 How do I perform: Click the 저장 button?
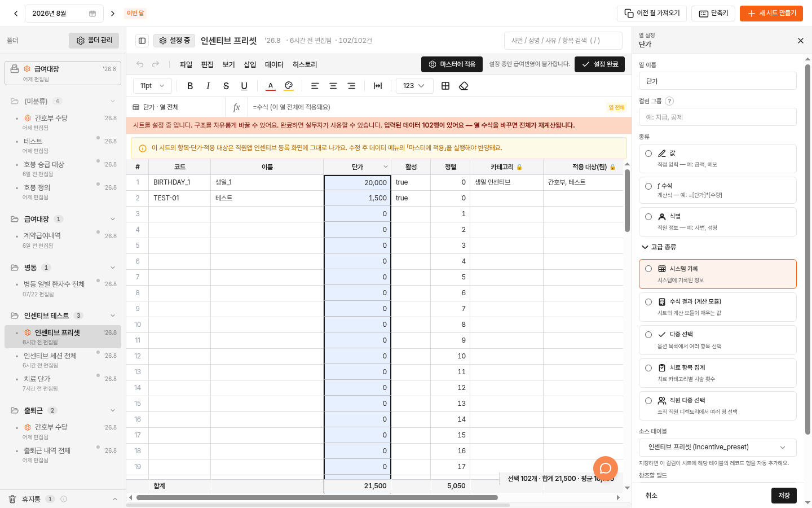coord(784,496)
